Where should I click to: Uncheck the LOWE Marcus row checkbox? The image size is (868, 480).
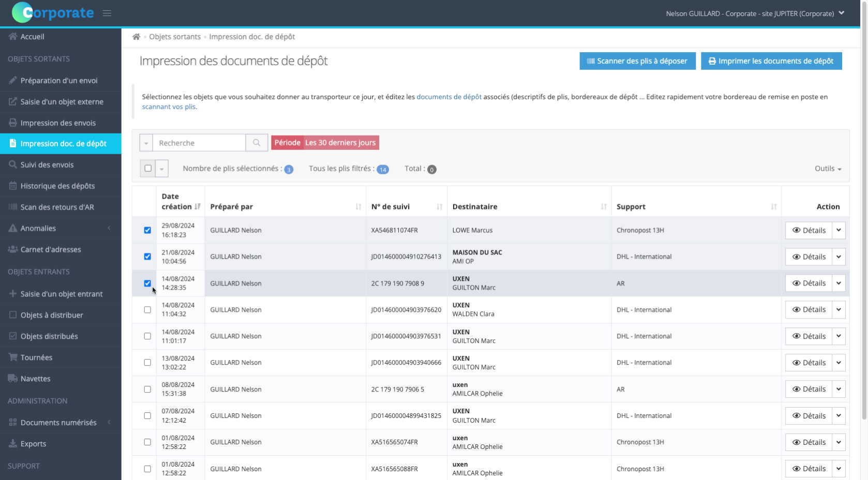147,230
